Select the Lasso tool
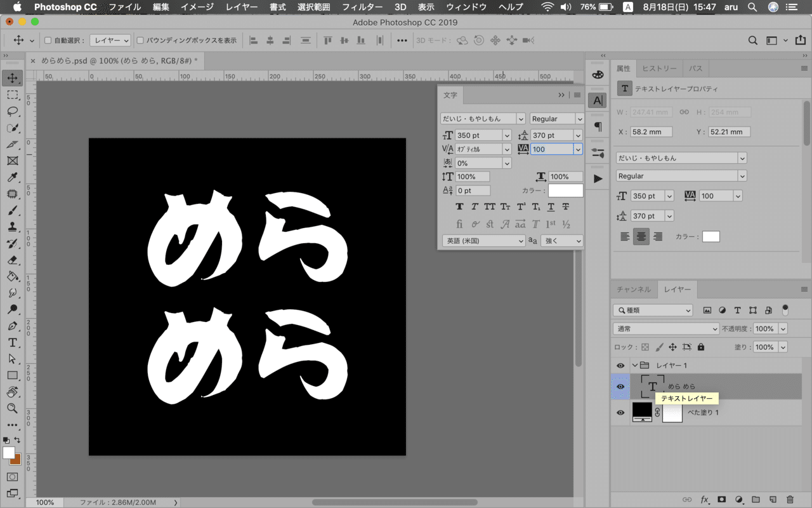Viewport: 812px width, 508px height. click(12, 111)
